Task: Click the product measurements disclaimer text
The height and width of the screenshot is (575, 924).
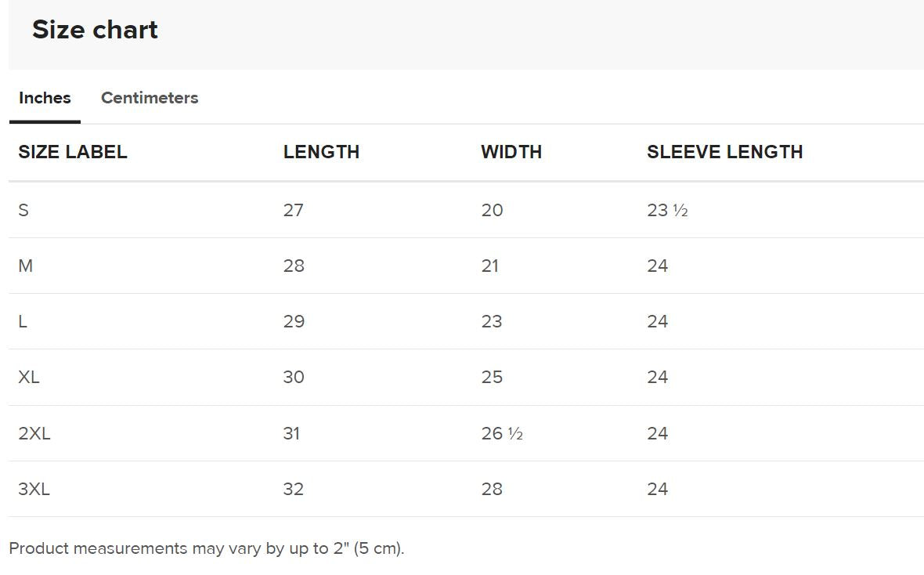Action: pyautogui.click(x=207, y=548)
